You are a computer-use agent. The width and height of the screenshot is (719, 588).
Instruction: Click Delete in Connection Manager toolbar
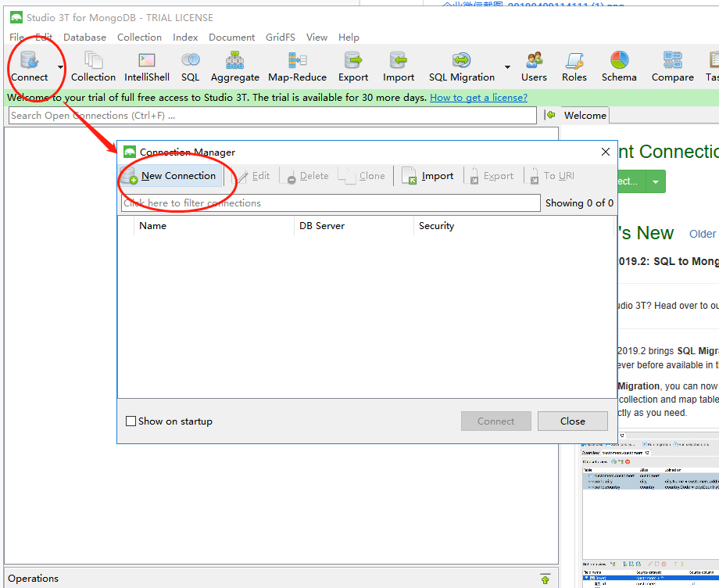pyautogui.click(x=307, y=176)
